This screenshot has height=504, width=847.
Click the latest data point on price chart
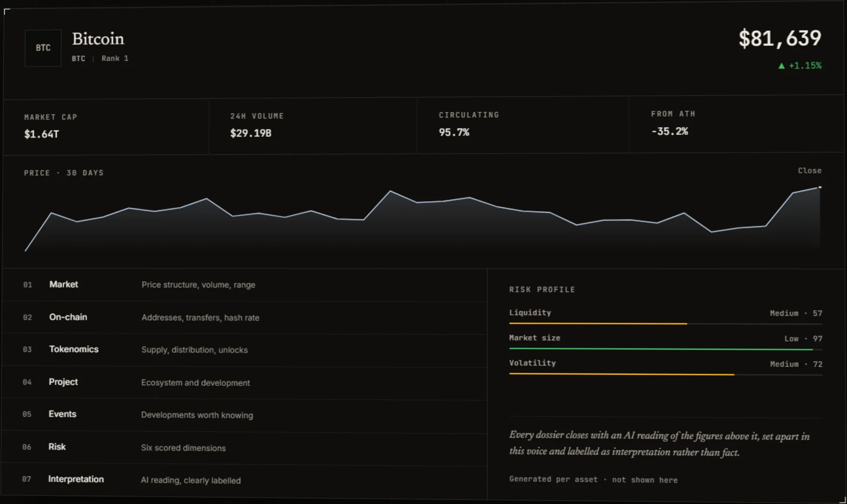(820, 187)
